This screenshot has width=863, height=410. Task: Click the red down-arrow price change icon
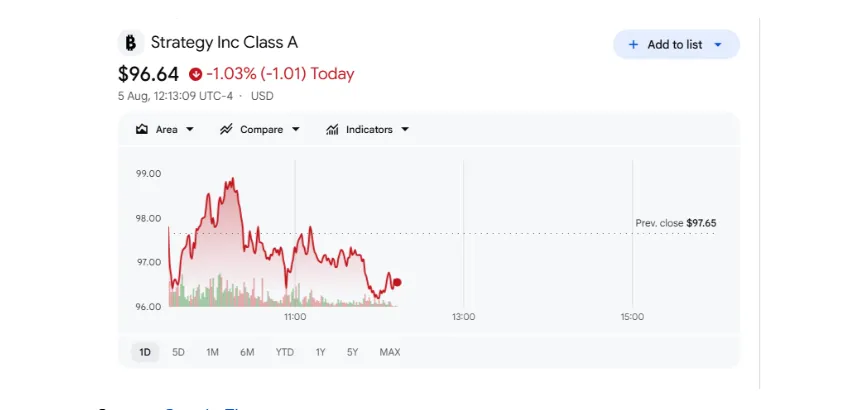pos(195,74)
